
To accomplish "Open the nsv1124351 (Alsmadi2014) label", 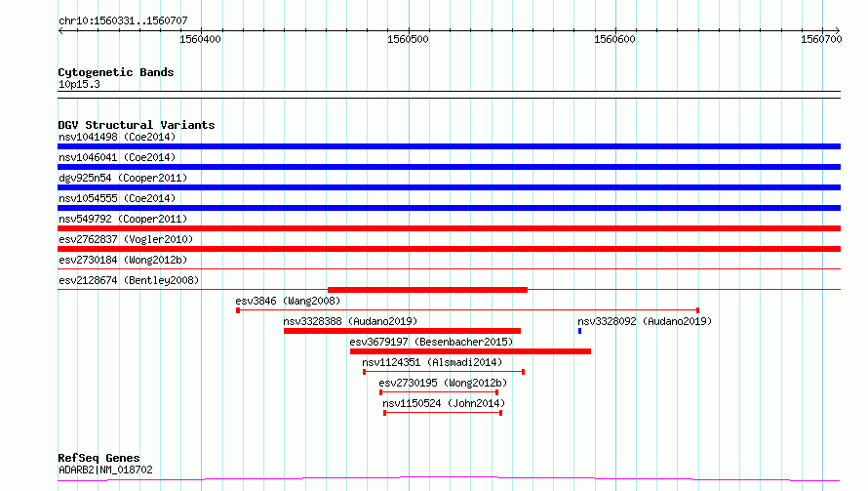I will click(432, 362).
